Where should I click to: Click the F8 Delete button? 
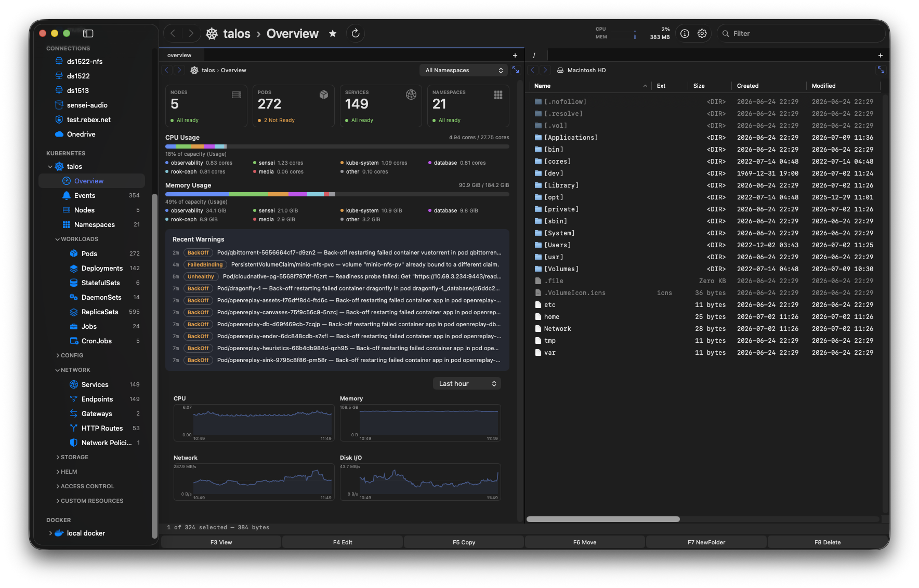click(x=828, y=542)
